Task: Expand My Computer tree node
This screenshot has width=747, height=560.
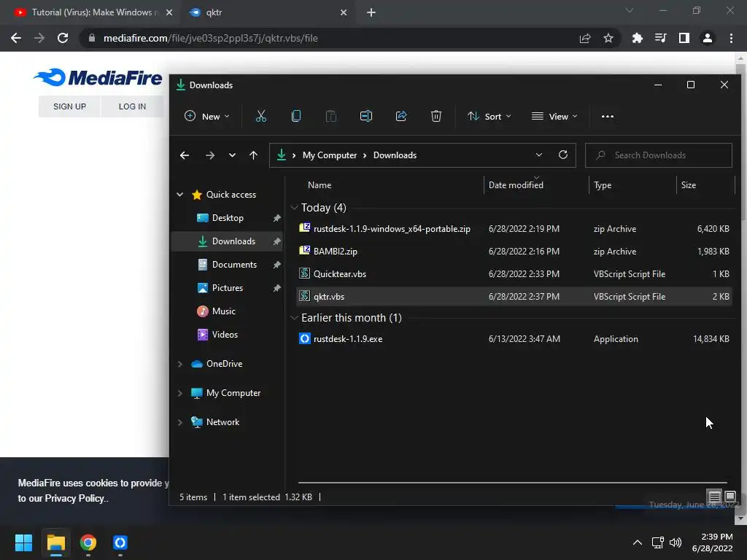Action: pos(180,393)
